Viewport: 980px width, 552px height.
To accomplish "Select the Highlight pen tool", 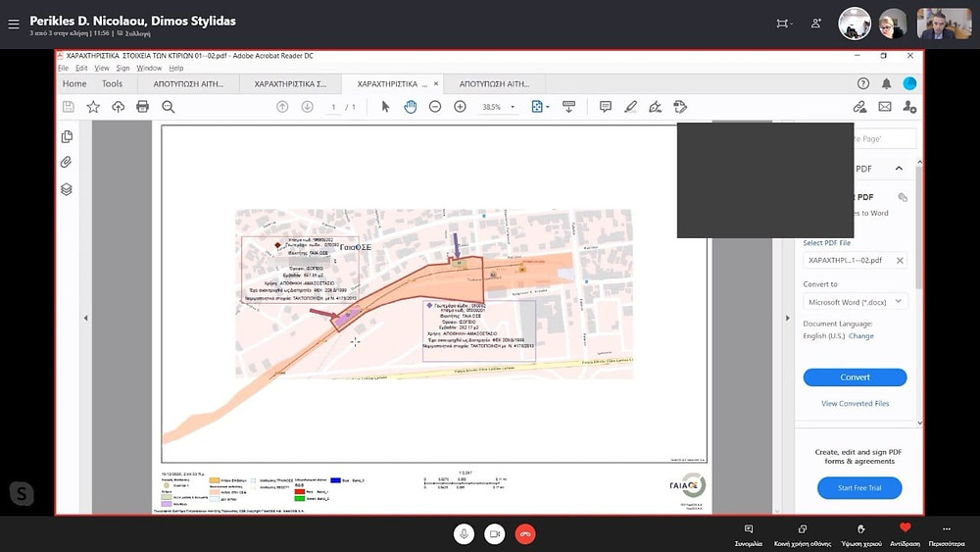I will (630, 107).
